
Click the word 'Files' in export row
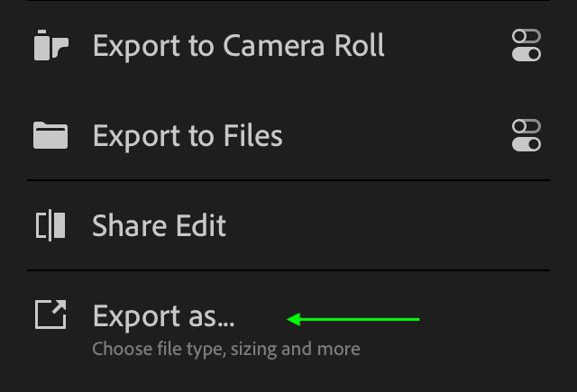(253, 136)
